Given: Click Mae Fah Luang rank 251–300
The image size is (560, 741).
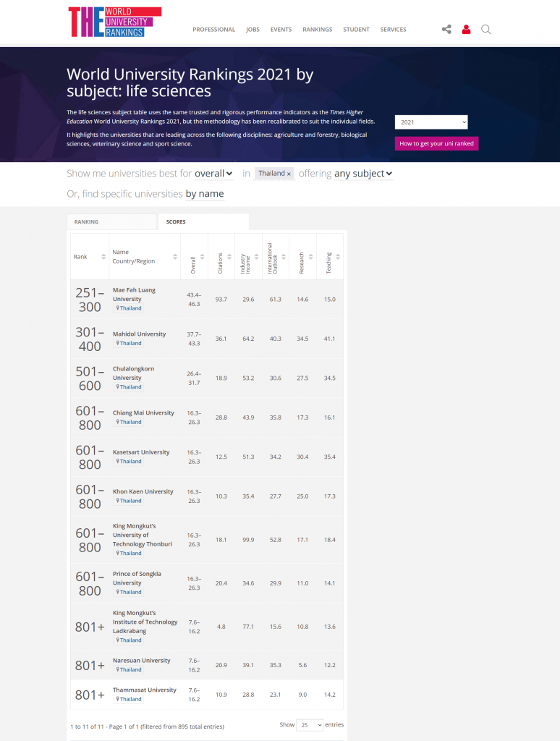Looking at the screenshot, I should (90, 300).
